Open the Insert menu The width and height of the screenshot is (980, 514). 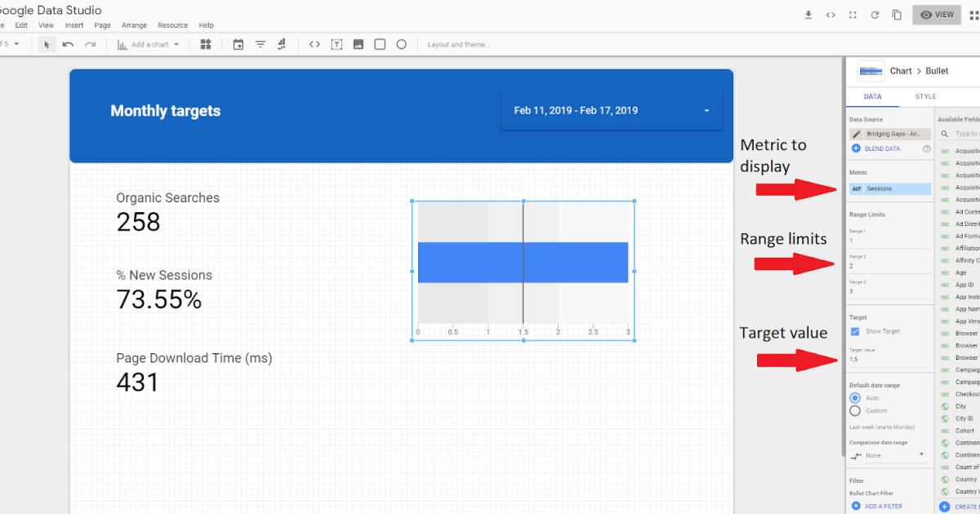pyautogui.click(x=73, y=25)
